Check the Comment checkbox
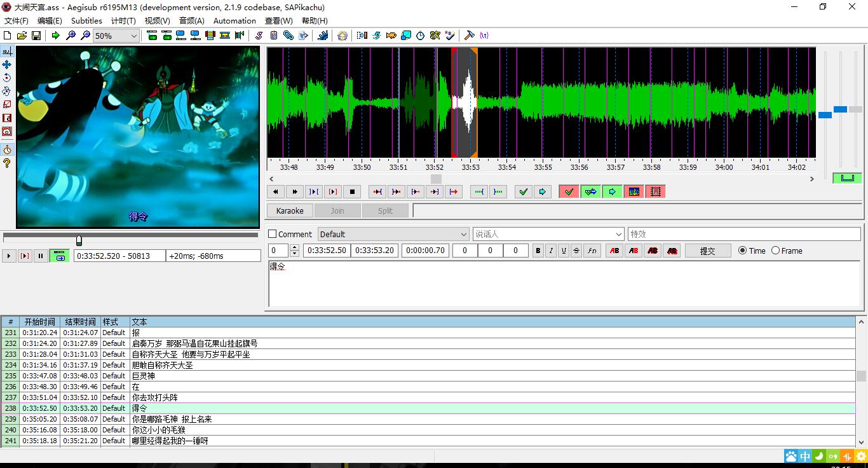Viewport: 868px width, 468px height. click(x=273, y=234)
